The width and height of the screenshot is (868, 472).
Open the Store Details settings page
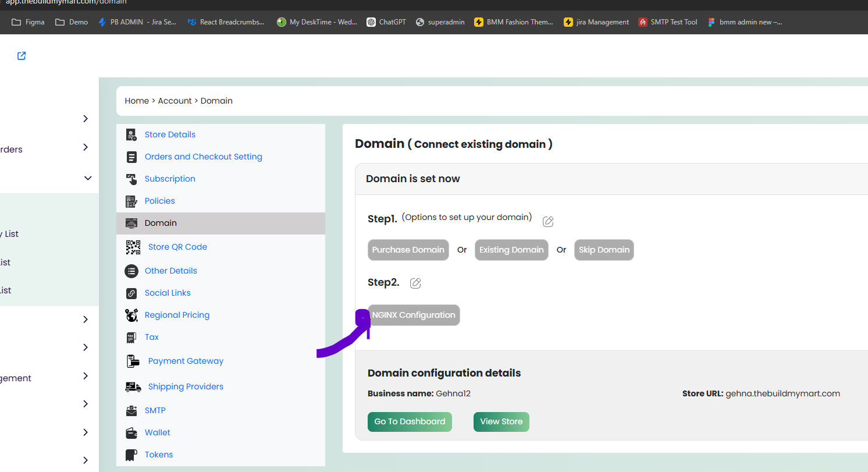[170, 134]
